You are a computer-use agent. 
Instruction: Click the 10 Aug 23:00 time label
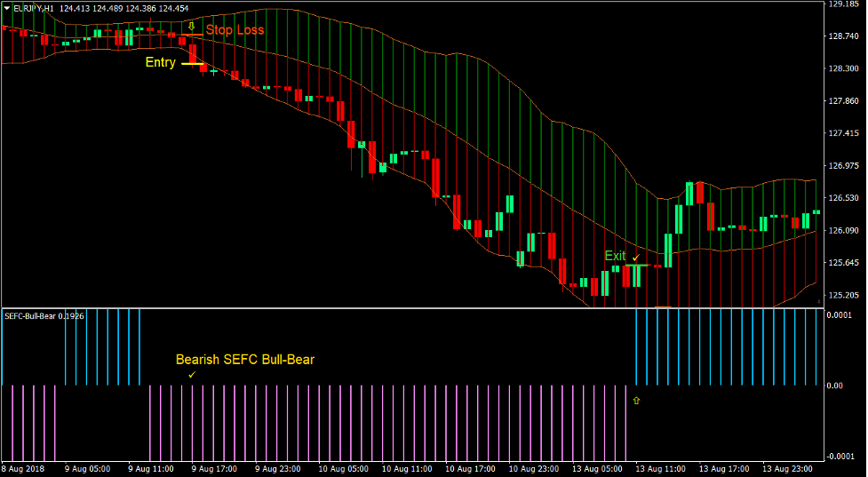tap(534, 469)
